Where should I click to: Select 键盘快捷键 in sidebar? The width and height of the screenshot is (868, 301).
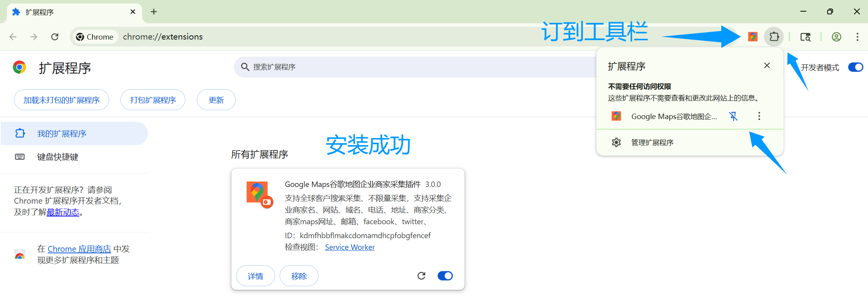(x=74, y=157)
